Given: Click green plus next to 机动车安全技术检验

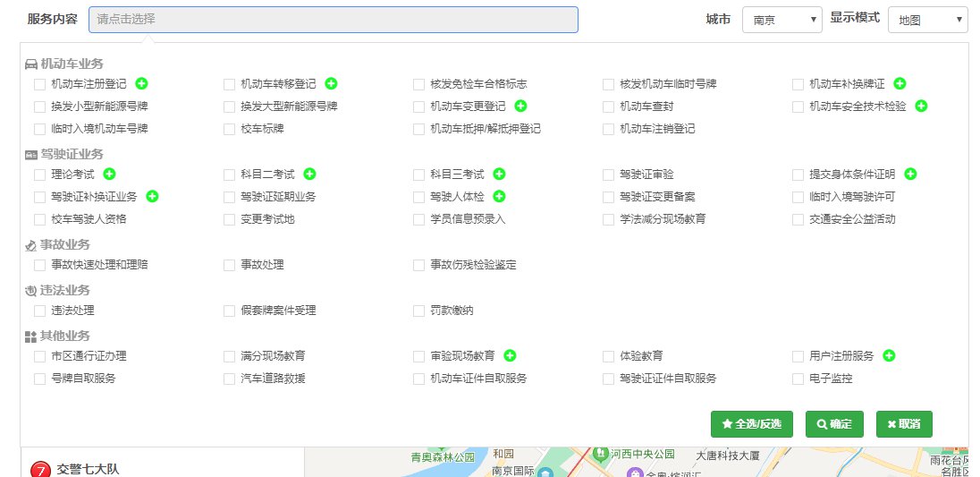Looking at the screenshot, I should point(921,106).
